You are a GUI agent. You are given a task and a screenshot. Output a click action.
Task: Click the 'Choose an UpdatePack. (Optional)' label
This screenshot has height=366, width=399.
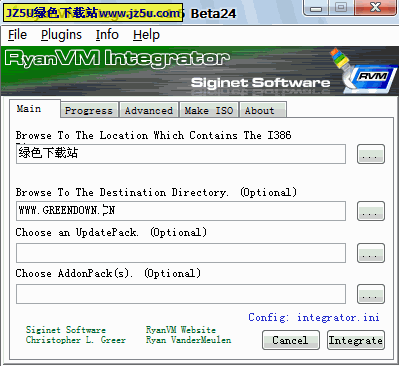[x=111, y=232]
